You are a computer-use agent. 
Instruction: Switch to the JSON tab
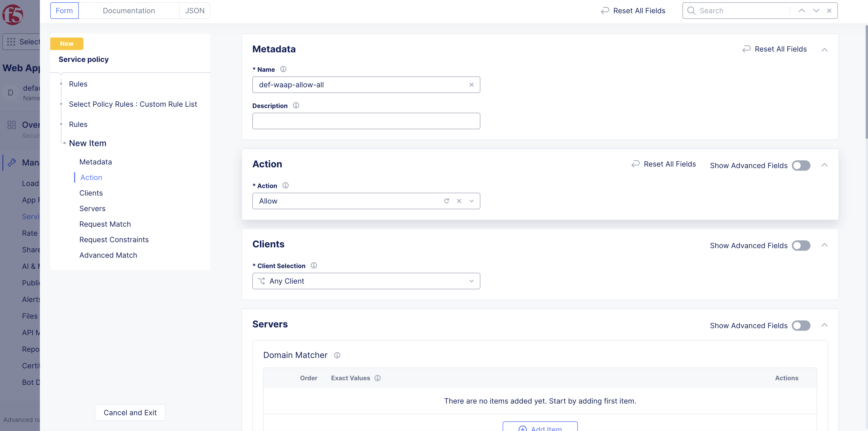coord(194,10)
